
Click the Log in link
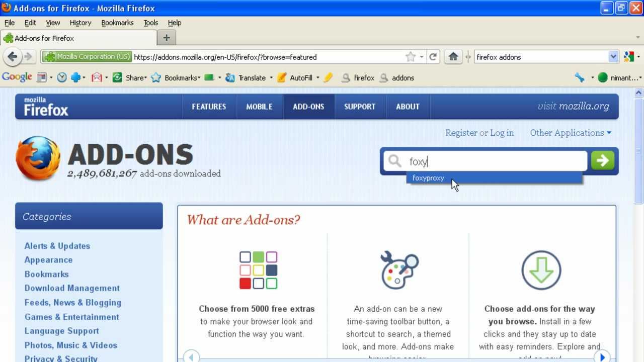click(x=502, y=133)
